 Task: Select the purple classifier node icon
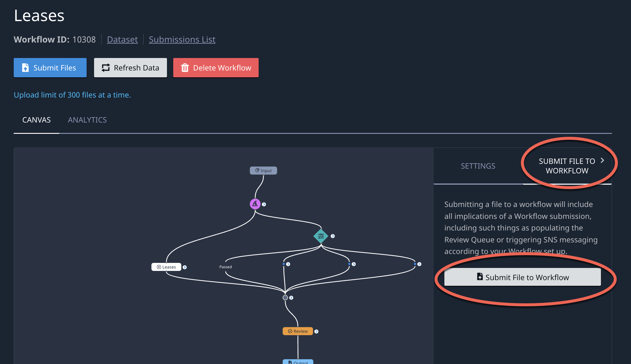[x=255, y=204]
